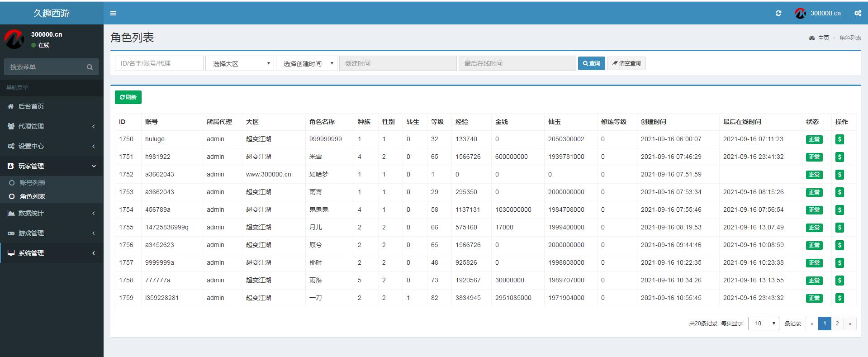Screen dimensions: 868x357
Task: Toggle the sidebar with the hamburger icon
Action: pyautogui.click(x=113, y=13)
